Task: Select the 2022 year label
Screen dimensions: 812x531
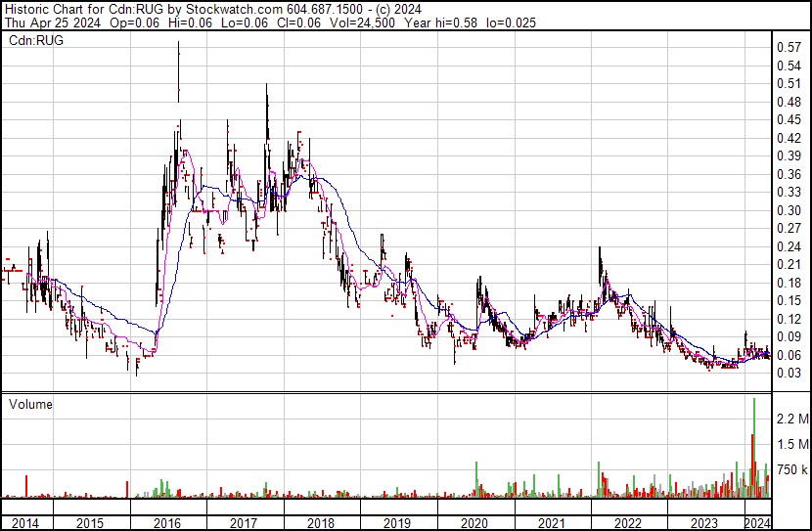Action: (x=628, y=523)
